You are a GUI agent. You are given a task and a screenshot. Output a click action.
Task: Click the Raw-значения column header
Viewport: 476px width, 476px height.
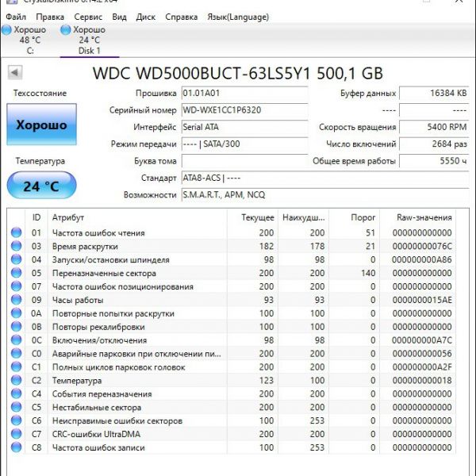coord(418,217)
